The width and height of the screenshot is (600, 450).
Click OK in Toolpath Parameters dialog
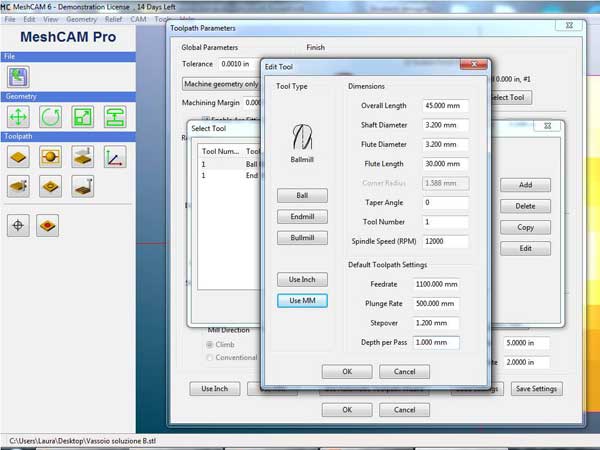347,410
